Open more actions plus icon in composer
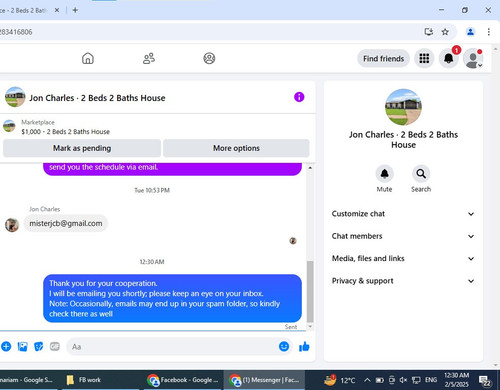The width and height of the screenshot is (500, 390). click(x=6, y=347)
